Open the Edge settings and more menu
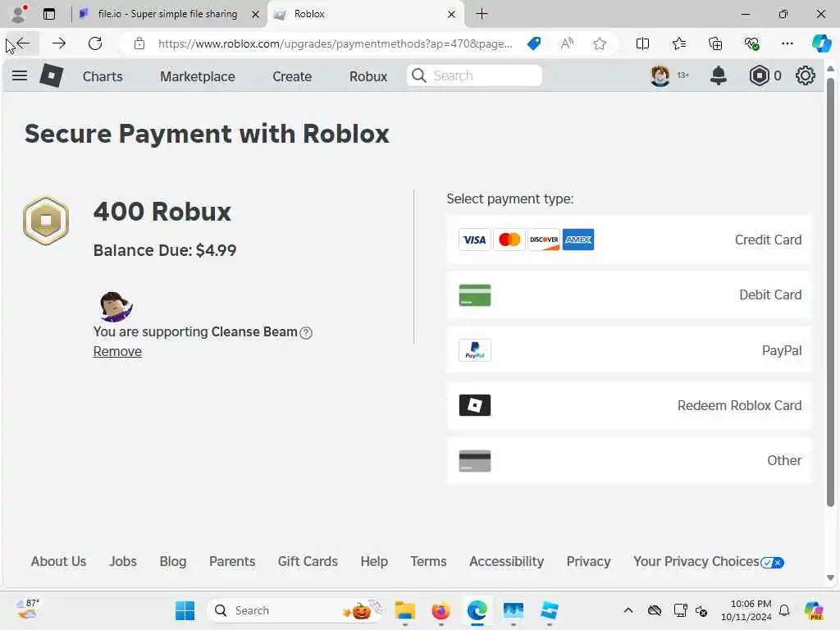This screenshot has height=630, width=840. [787, 43]
